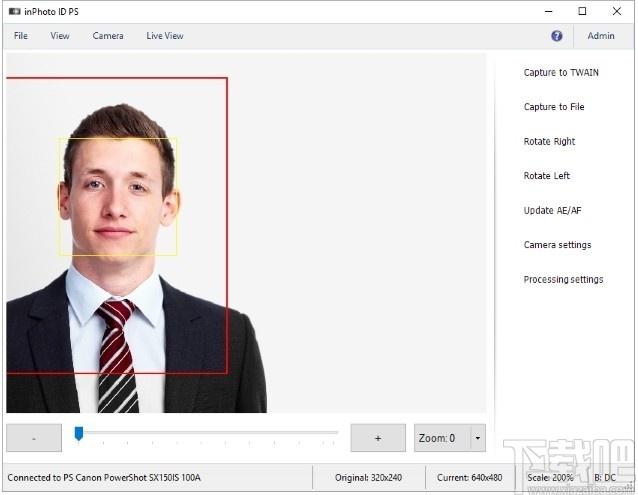Rotate the image right

[x=549, y=142]
